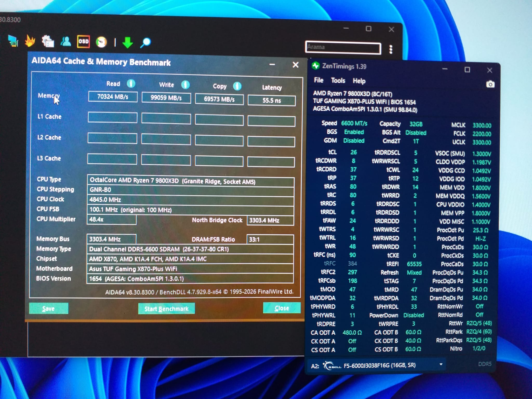Click the BIOS Version field 1654
This screenshot has height=399, width=532.
point(190,279)
